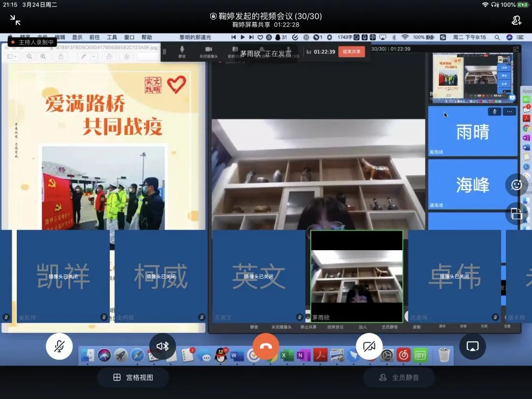Screen dimensions: 532x399
Task: Play music from the menu bar play icon
Action: (242, 37)
